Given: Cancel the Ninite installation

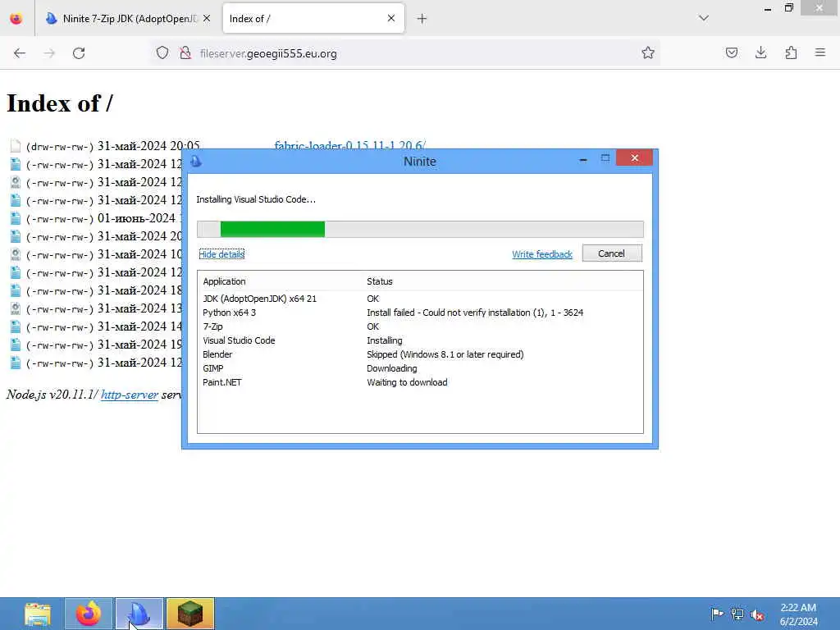Looking at the screenshot, I should tap(612, 253).
